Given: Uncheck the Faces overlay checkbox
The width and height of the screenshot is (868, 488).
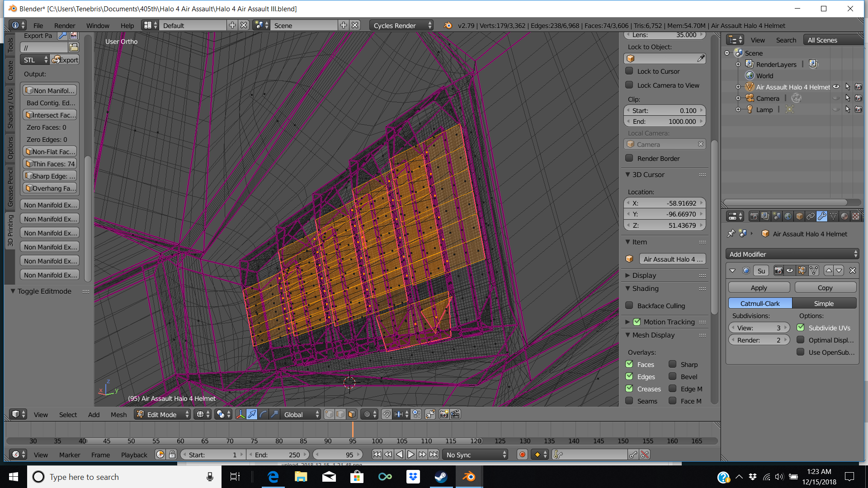Looking at the screenshot, I should click(x=629, y=364).
